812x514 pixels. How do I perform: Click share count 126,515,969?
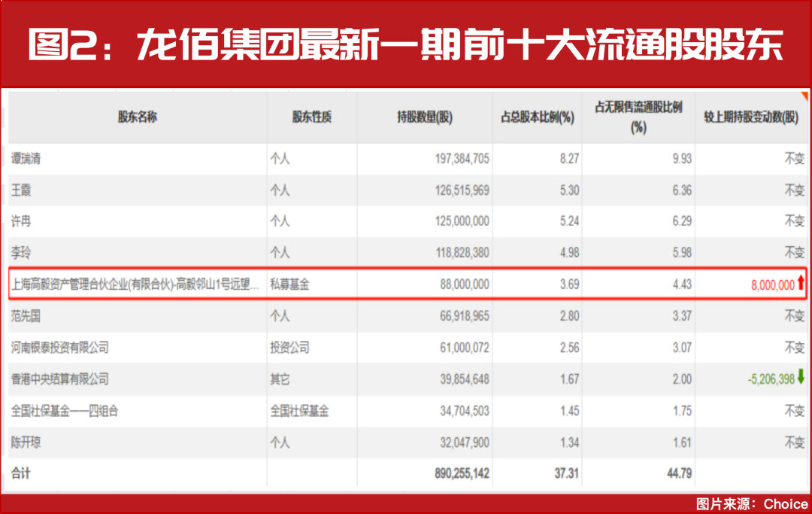(462, 190)
